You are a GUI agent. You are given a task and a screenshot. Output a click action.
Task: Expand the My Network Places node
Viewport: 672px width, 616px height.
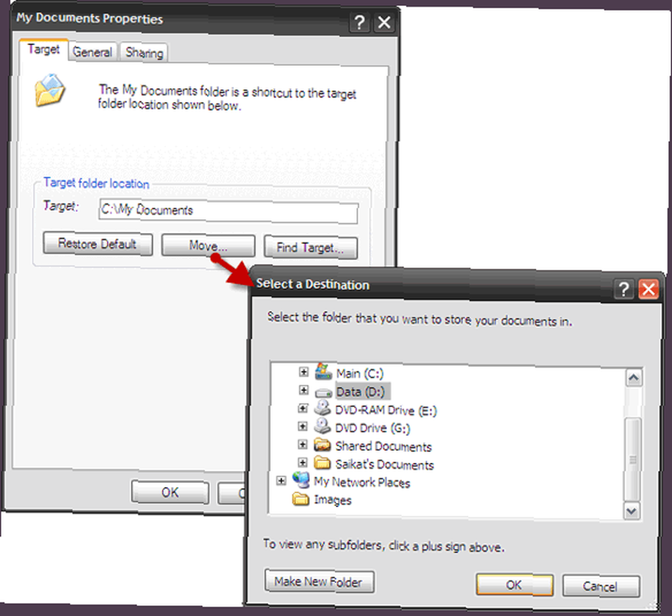[x=281, y=480]
